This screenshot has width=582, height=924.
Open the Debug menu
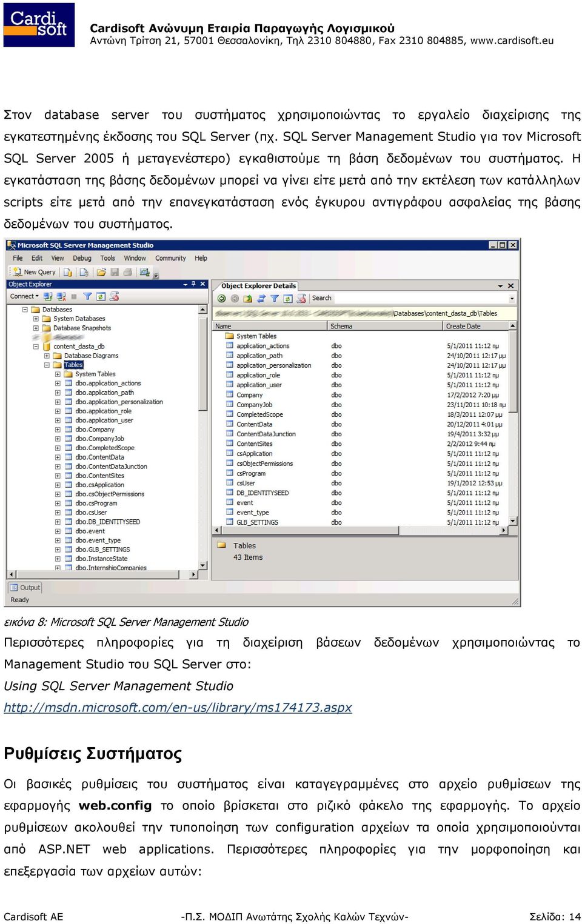82,258
